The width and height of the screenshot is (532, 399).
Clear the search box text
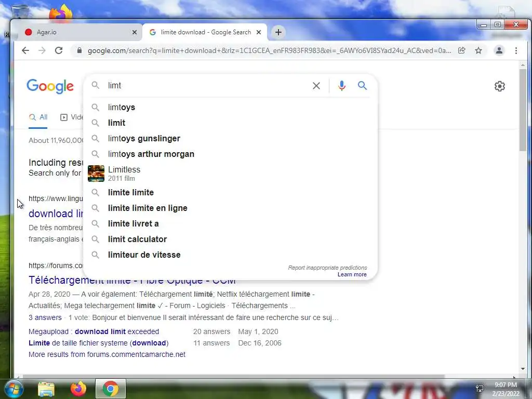[316, 86]
